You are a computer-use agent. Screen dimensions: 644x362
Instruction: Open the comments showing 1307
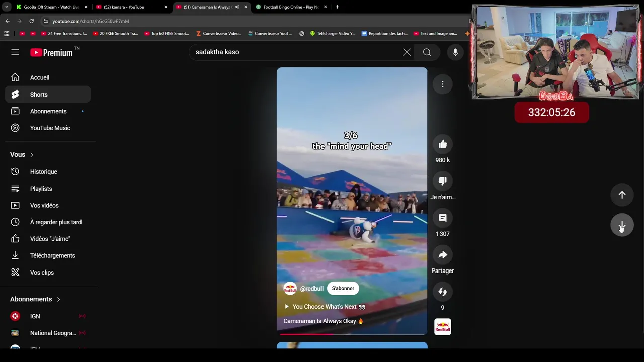[443, 218]
